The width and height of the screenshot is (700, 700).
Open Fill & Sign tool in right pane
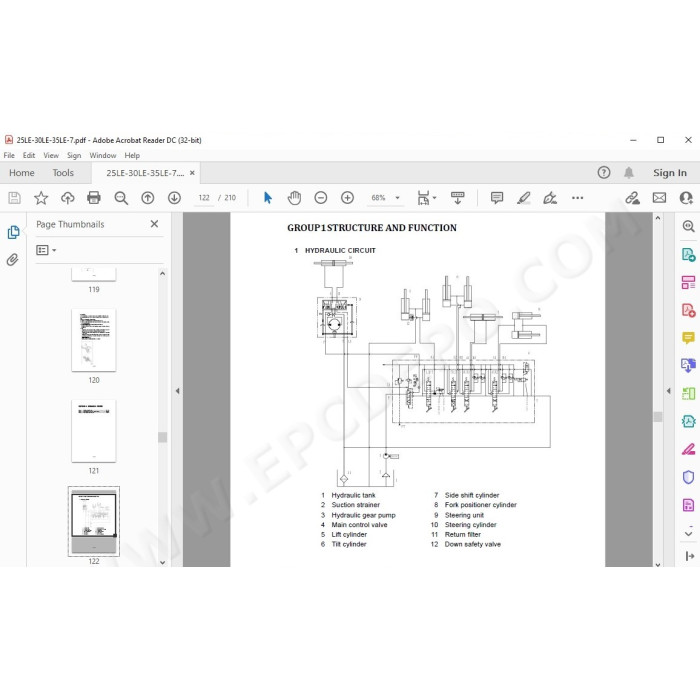(688, 449)
